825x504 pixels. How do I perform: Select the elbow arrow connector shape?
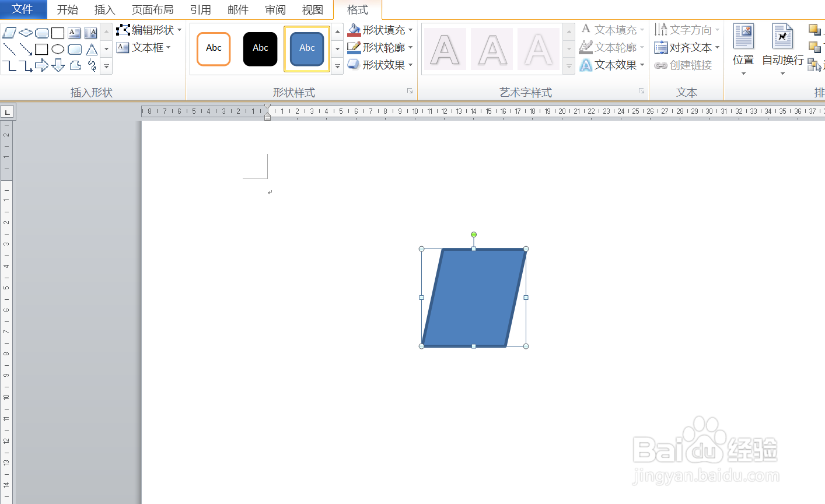(25, 66)
